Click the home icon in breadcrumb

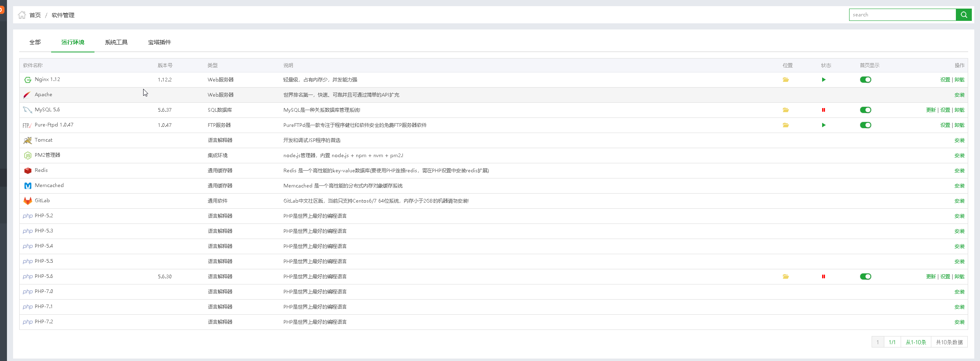pyautogui.click(x=22, y=15)
